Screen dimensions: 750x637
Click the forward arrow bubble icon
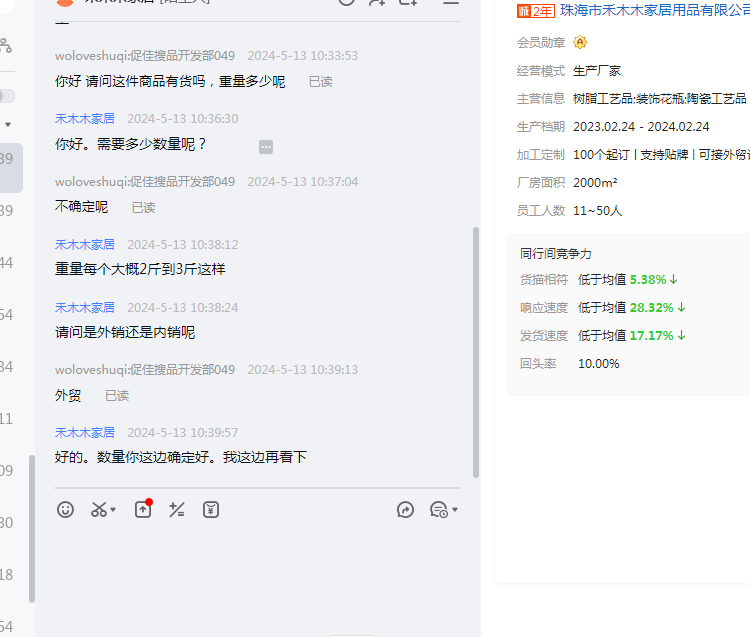click(x=405, y=509)
